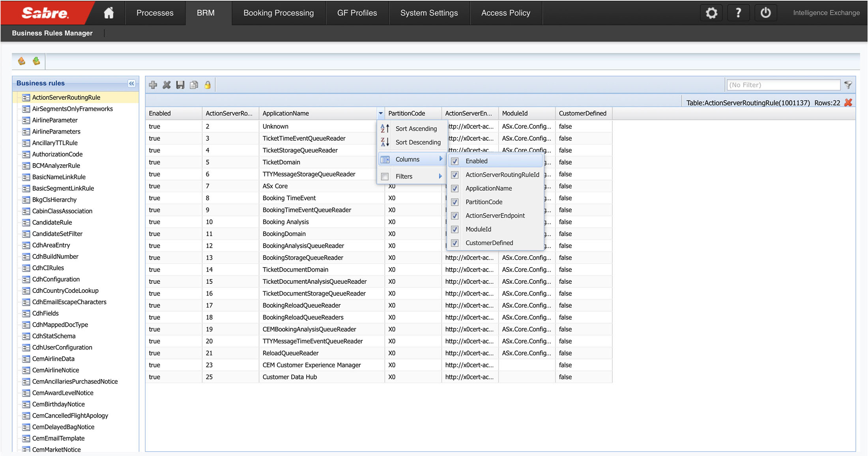This screenshot has width=868, height=456.
Task: Open the ApplicationName column header dropdown arrow
Action: point(381,114)
